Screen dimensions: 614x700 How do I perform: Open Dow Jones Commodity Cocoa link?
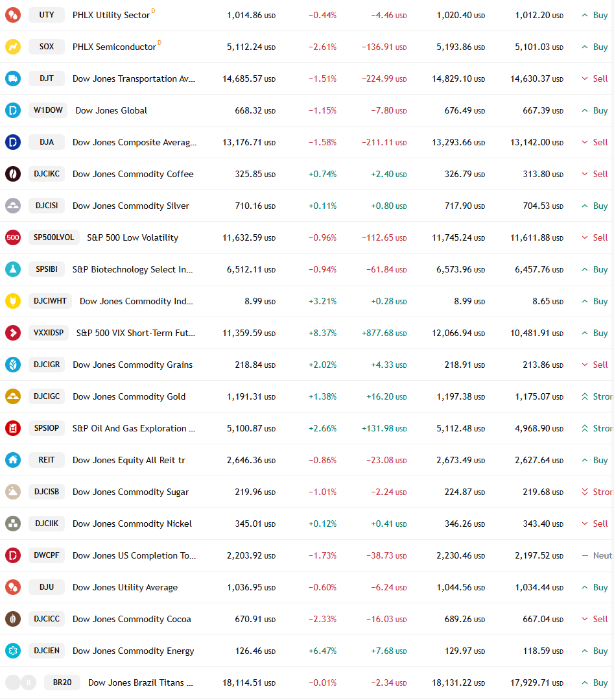(x=132, y=619)
